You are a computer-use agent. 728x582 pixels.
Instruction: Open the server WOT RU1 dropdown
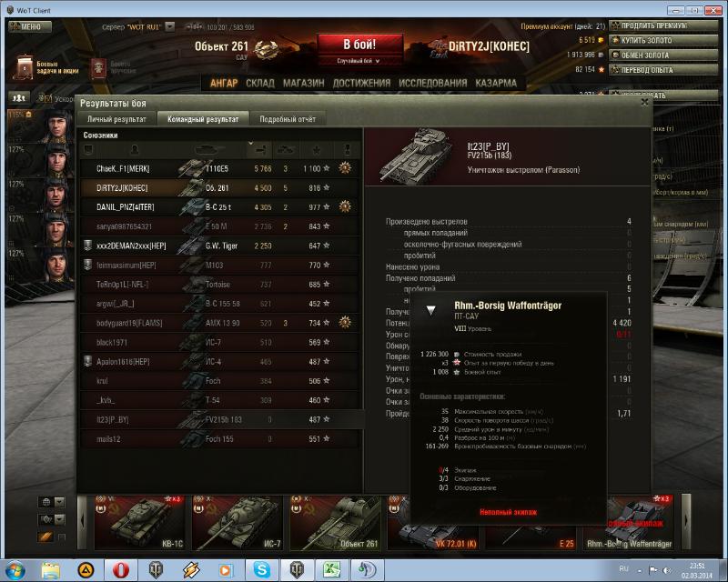point(170,26)
